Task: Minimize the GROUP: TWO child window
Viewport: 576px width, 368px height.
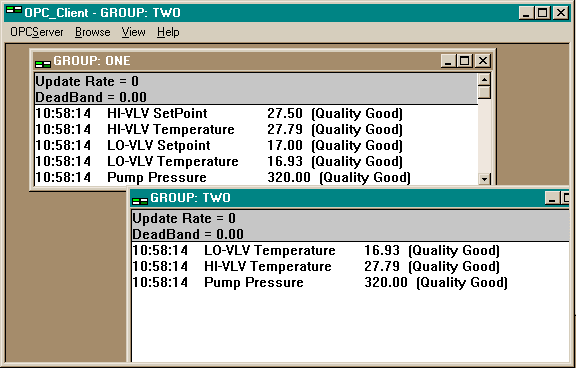Action: tap(552, 198)
